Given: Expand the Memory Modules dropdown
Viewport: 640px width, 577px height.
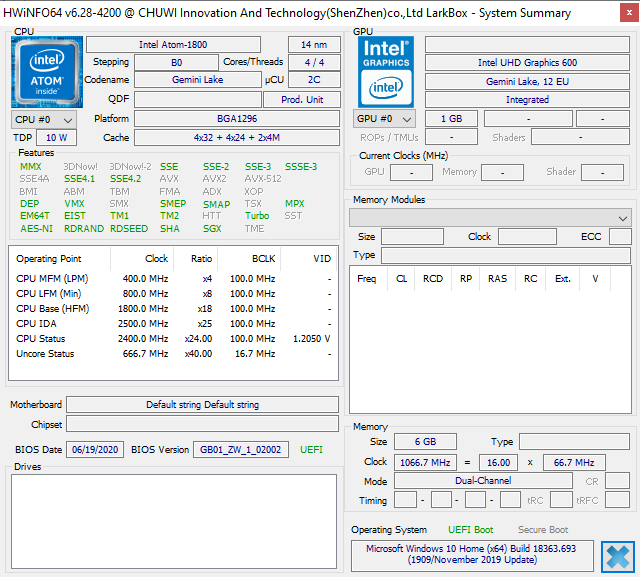Looking at the screenshot, I should coord(490,218).
